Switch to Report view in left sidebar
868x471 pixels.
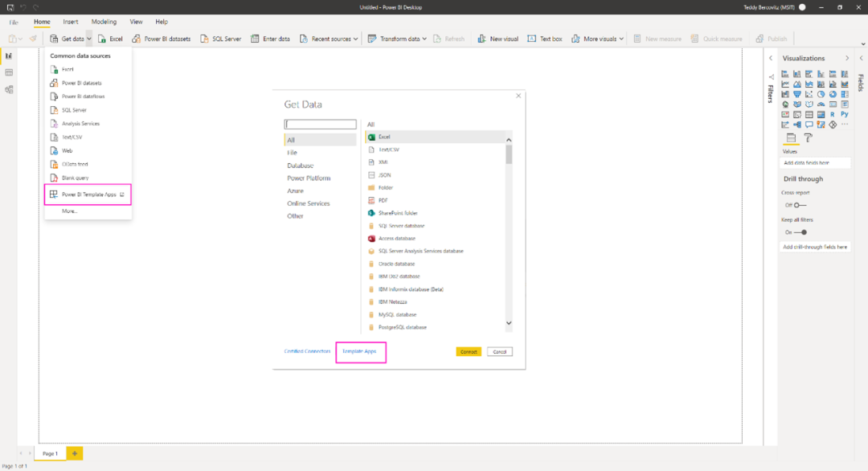click(x=9, y=56)
